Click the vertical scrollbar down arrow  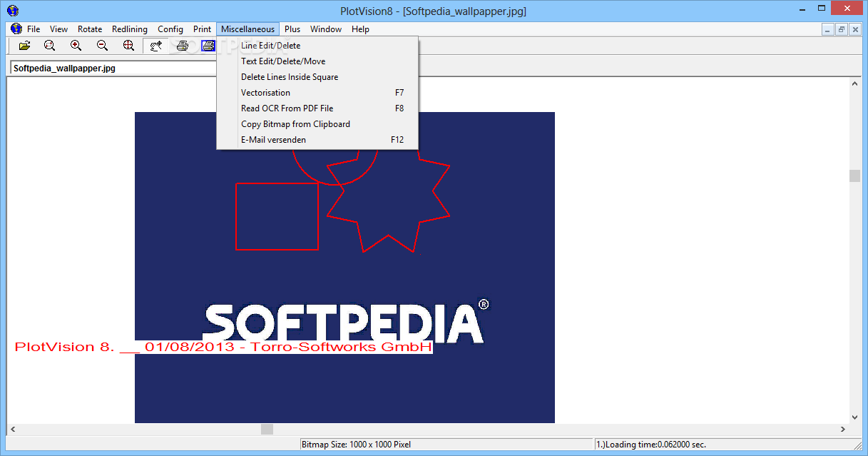tap(855, 417)
